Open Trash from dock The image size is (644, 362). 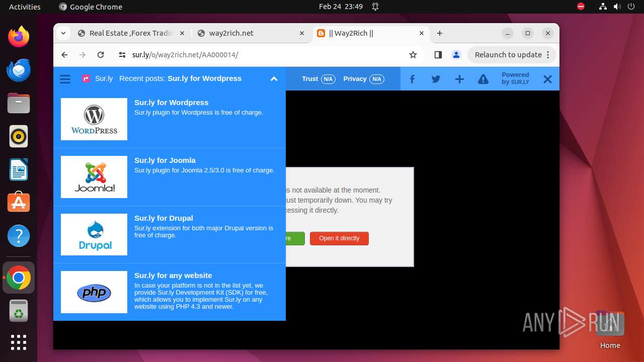pos(19,311)
